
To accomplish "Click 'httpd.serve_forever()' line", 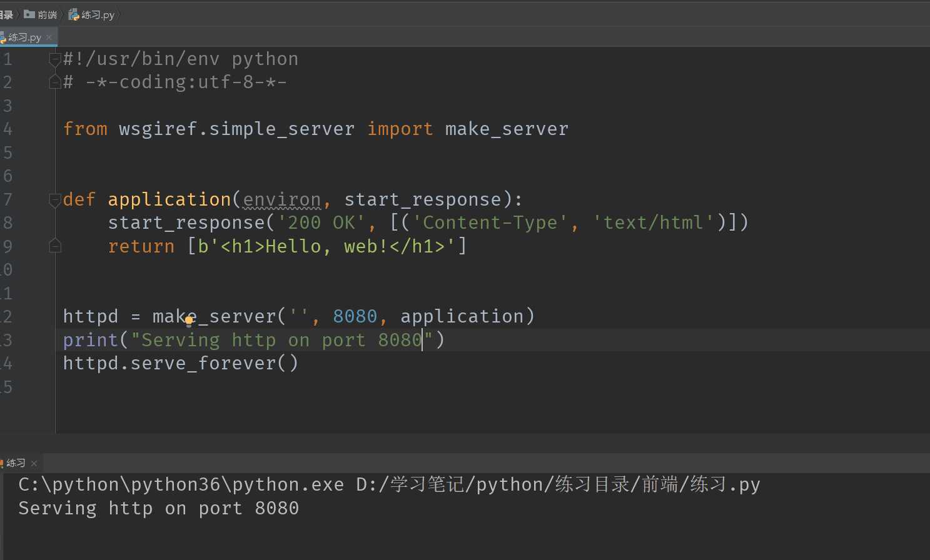I will point(181,363).
